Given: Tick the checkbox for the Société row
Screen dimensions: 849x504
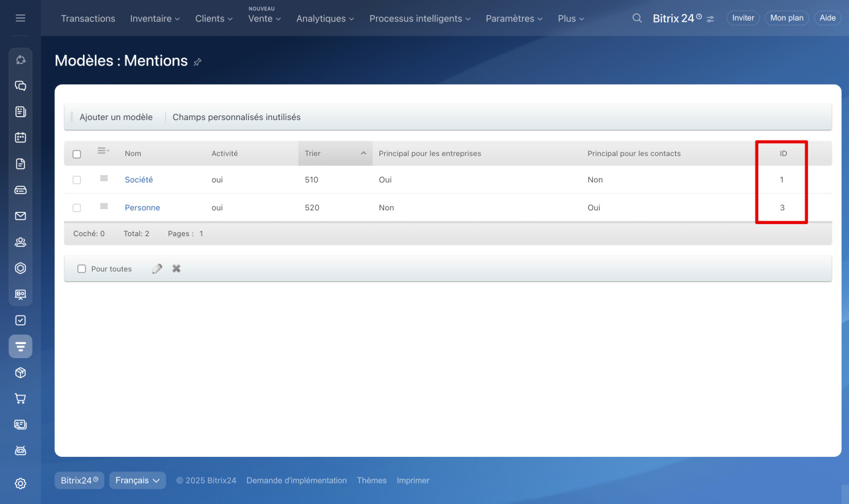Looking at the screenshot, I should pyautogui.click(x=77, y=180).
